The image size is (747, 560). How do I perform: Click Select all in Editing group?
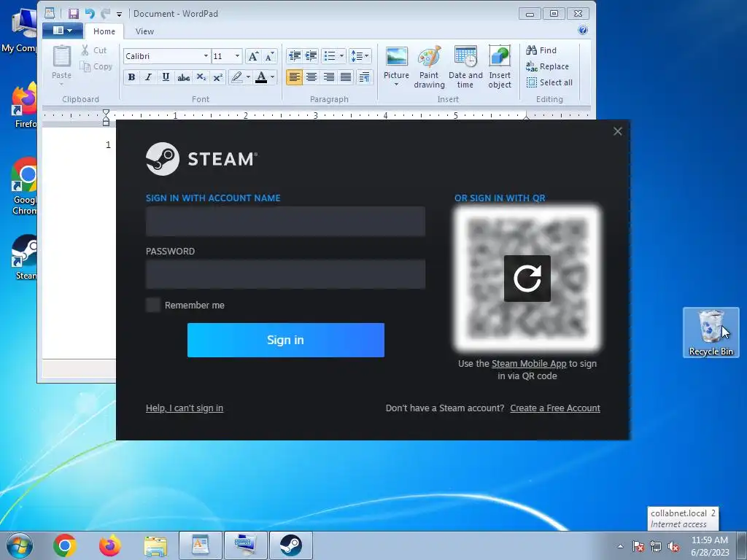tap(549, 82)
